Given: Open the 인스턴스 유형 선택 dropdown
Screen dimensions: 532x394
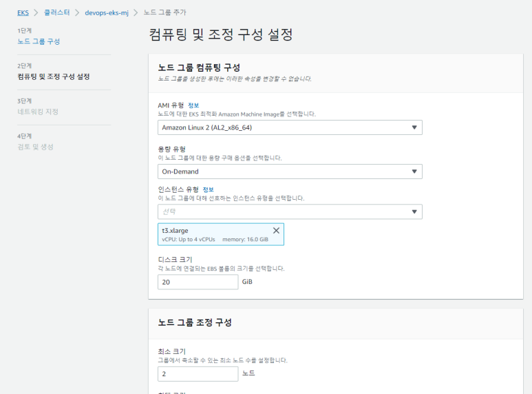Looking at the screenshot, I should (289, 211).
